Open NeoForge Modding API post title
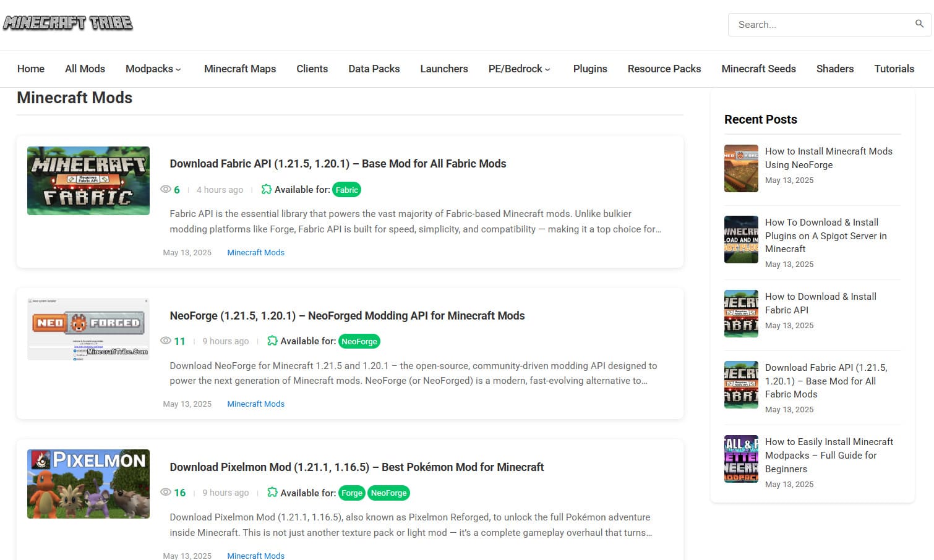This screenshot has width=934, height=560. pyautogui.click(x=347, y=316)
